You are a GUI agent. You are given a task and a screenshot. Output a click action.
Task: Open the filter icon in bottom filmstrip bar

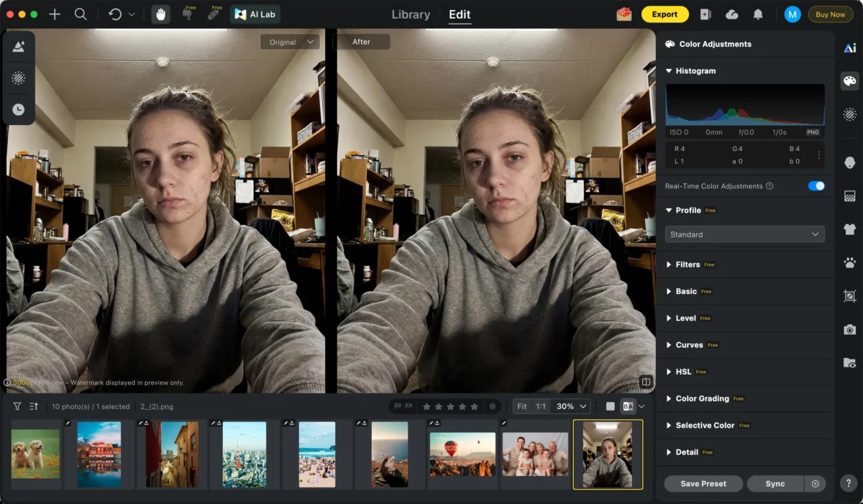coord(16,406)
